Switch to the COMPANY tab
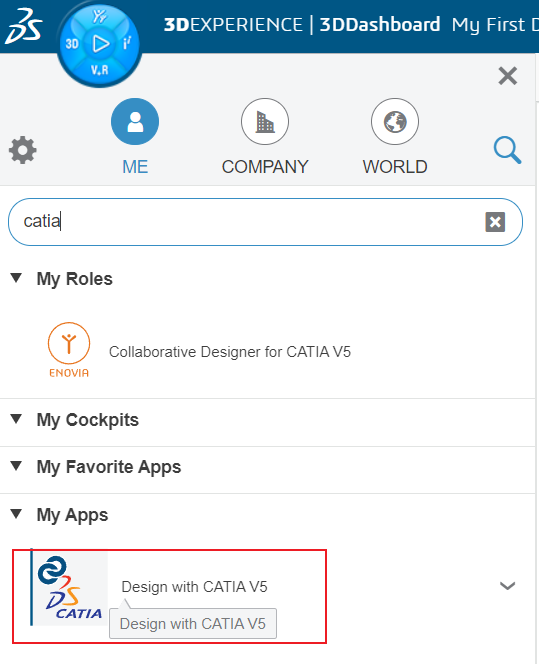The image size is (539, 664). pos(265,137)
